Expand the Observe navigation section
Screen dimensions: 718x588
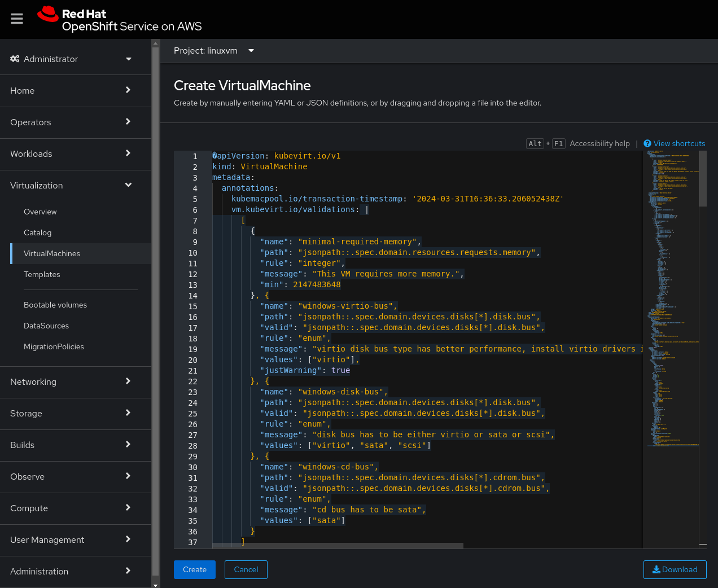(76, 477)
